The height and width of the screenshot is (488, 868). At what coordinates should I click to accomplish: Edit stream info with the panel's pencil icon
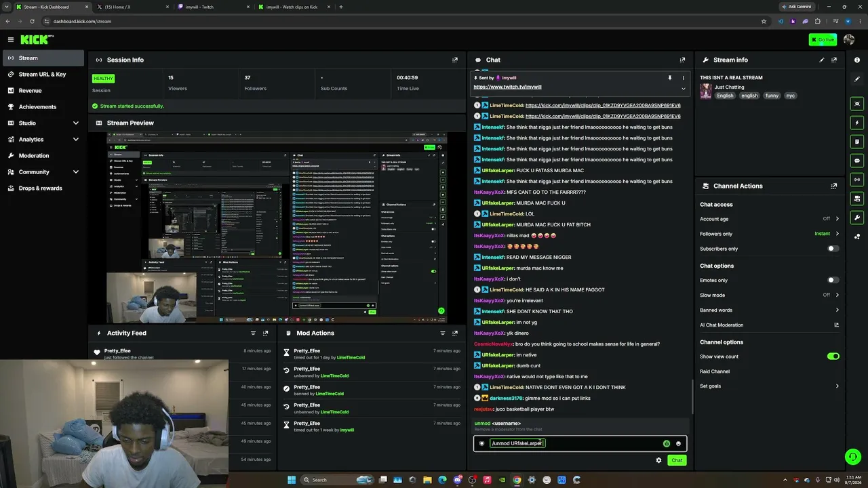[x=822, y=60]
